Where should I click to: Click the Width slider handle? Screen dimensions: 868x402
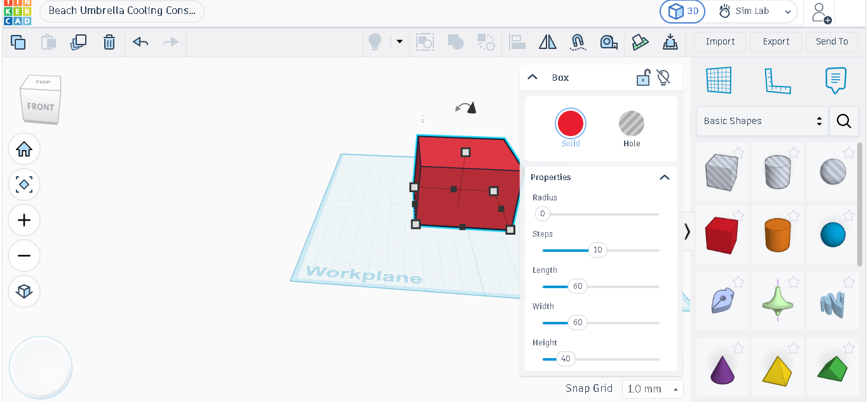(578, 322)
